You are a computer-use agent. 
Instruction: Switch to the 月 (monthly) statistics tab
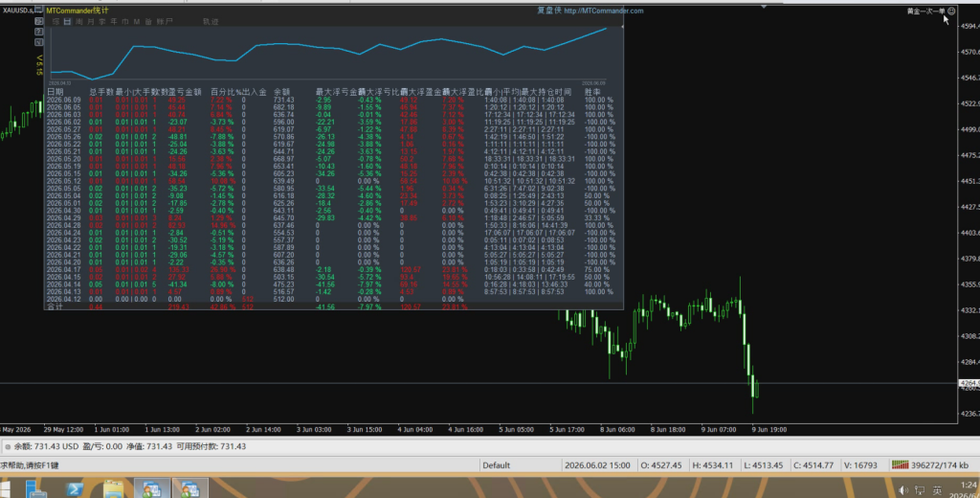(x=91, y=21)
